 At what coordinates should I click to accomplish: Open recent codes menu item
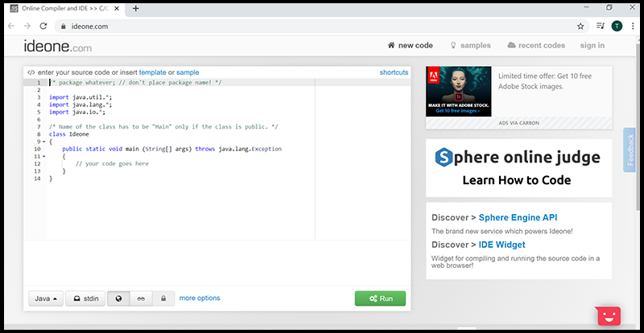536,46
